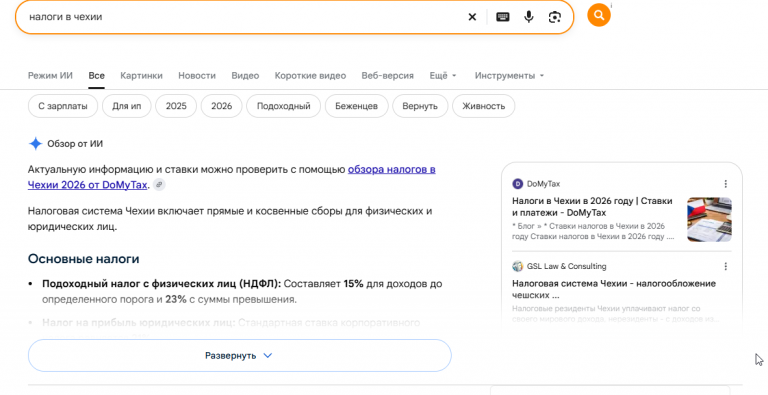Screen dimensions: 768x395
Task: Select the 'Живность' filter chip
Action: click(x=483, y=106)
